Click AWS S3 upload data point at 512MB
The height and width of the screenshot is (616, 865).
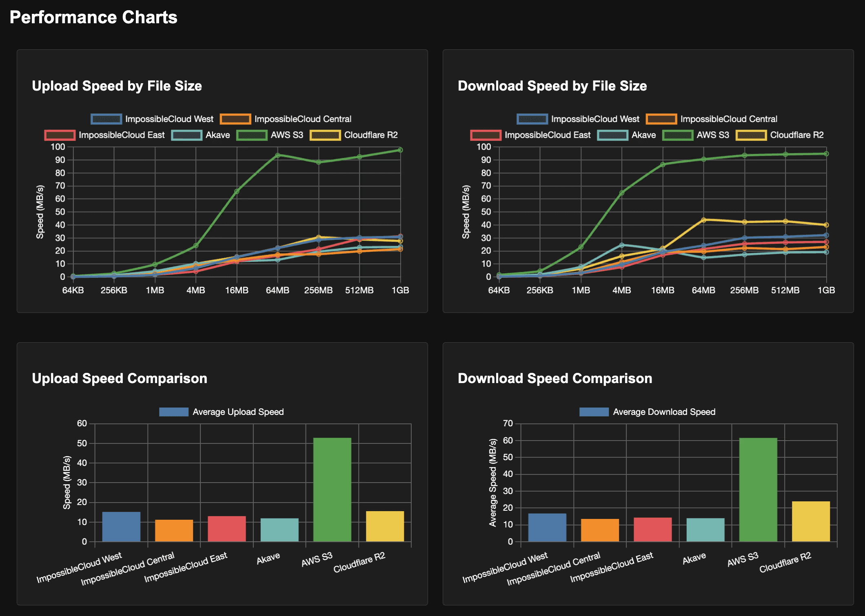(x=359, y=157)
